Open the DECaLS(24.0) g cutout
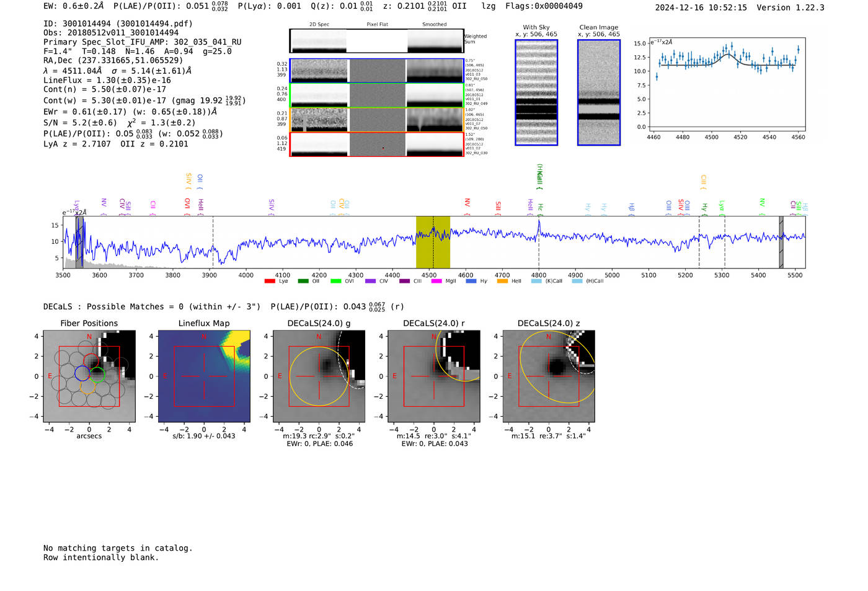This screenshot has height=591, width=868. (x=319, y=376)
